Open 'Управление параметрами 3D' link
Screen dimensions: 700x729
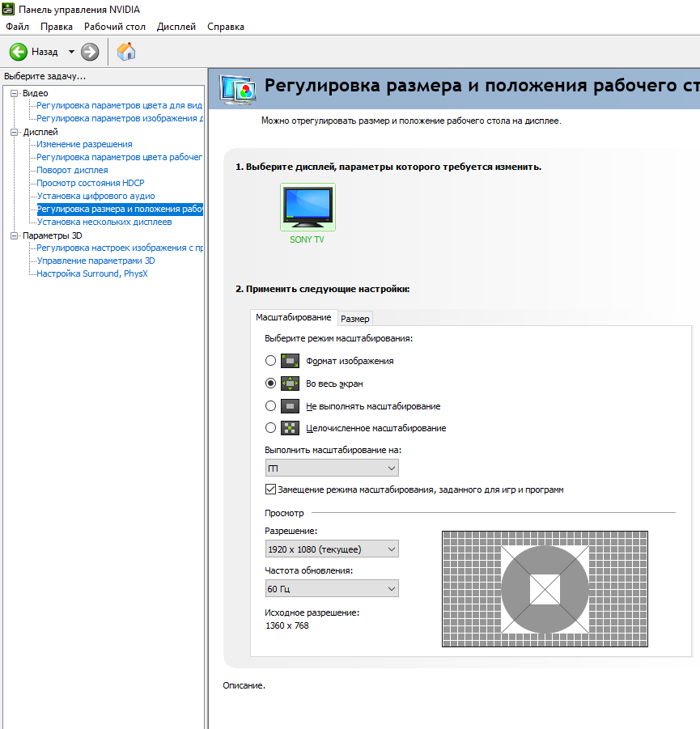click(x=95, y=261)
